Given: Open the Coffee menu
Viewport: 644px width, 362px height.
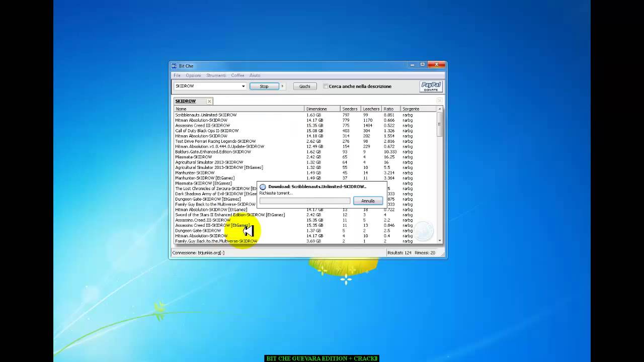Looking at the screenshot, I should point(237,75).
